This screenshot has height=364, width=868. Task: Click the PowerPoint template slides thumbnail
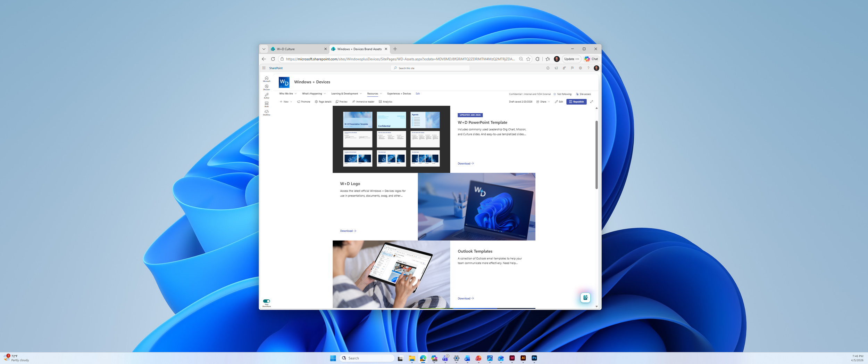[391, 139]
